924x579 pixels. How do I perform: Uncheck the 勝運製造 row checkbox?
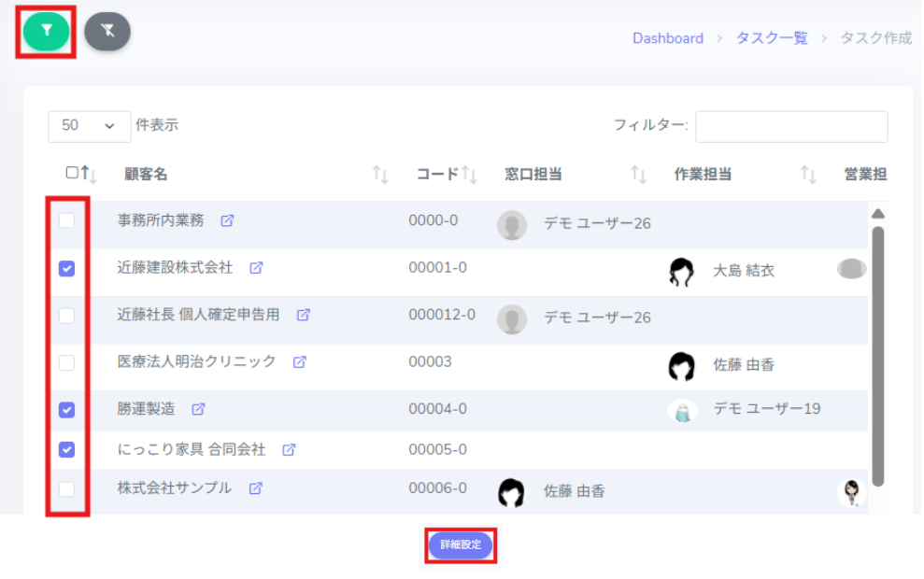click(x=67, y=410)
